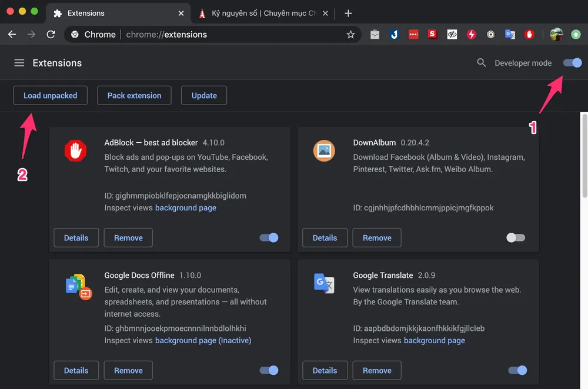The width and height of the screenshot is (588, 389).
Task: Open Google Translate extension in toolbar
Action: pyautogui.click(x=510, y=35)
